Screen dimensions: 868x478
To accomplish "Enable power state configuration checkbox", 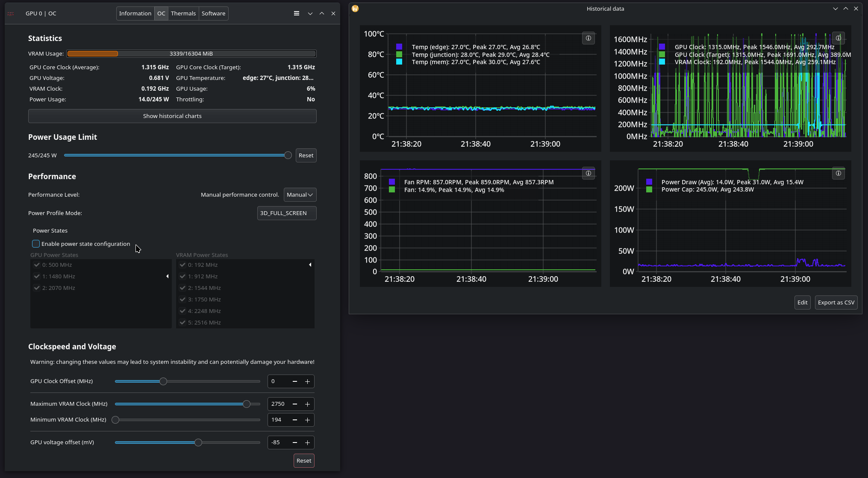I will (36, 244).
